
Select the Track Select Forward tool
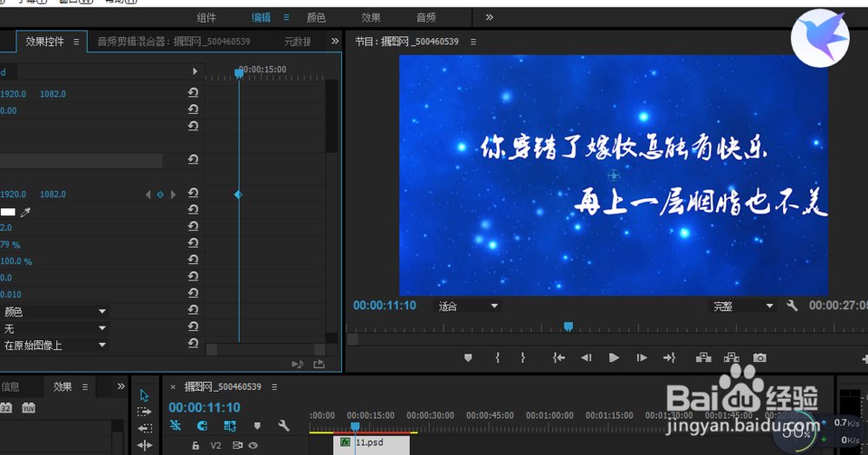point(144,412)
